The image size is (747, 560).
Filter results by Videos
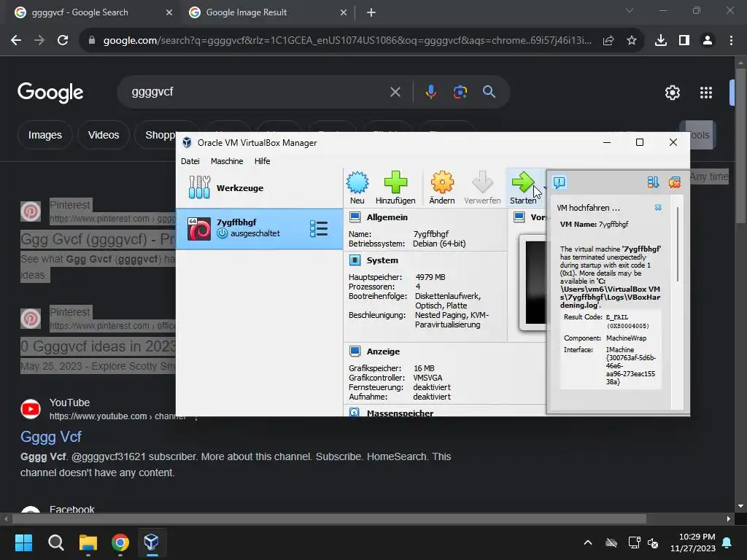click(x=104, y=135)
